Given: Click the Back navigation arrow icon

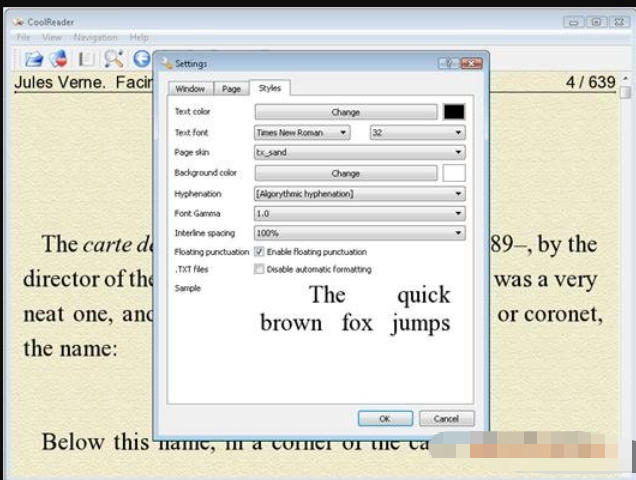Looking at the screenshot, I should [141, 59].
